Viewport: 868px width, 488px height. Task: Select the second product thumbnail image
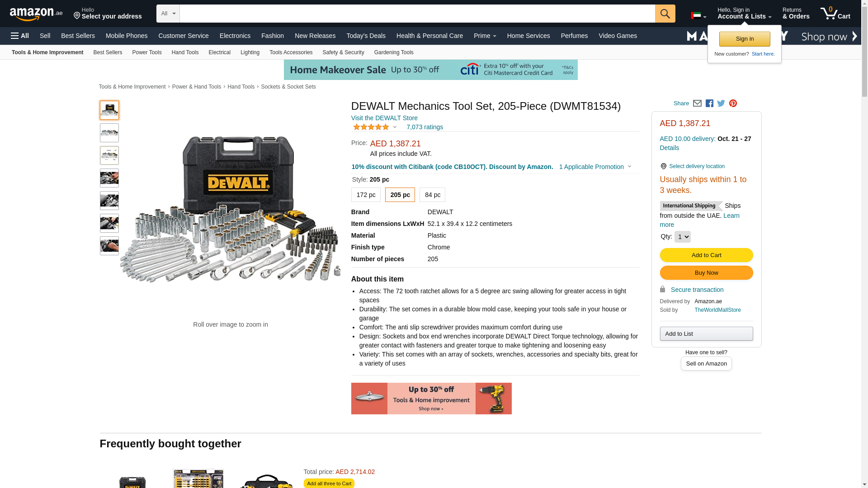109,133
